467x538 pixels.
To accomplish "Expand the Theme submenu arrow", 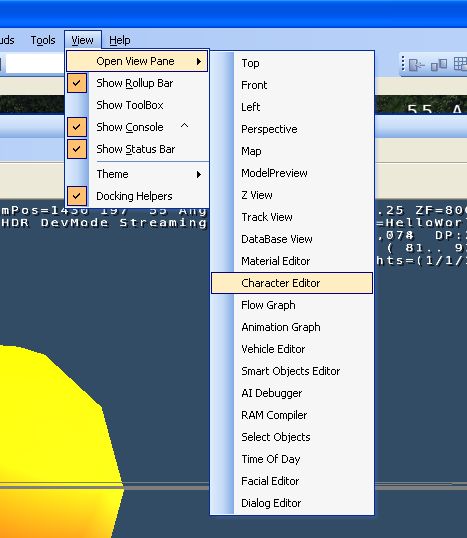I will (x=199, y=174).
